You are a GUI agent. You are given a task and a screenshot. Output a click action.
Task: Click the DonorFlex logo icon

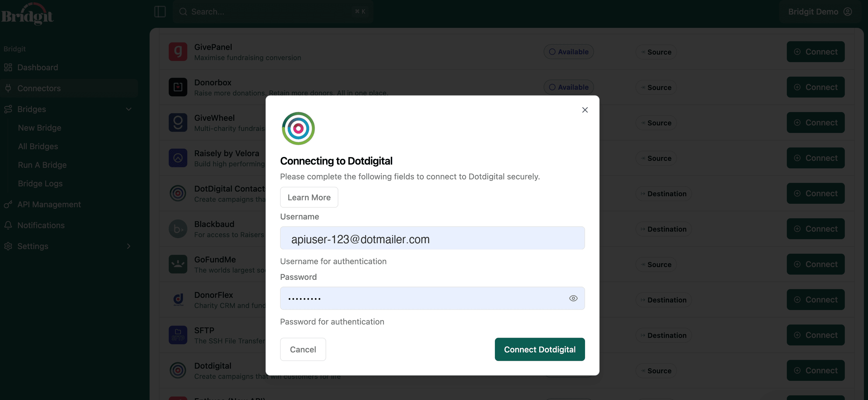178,300
